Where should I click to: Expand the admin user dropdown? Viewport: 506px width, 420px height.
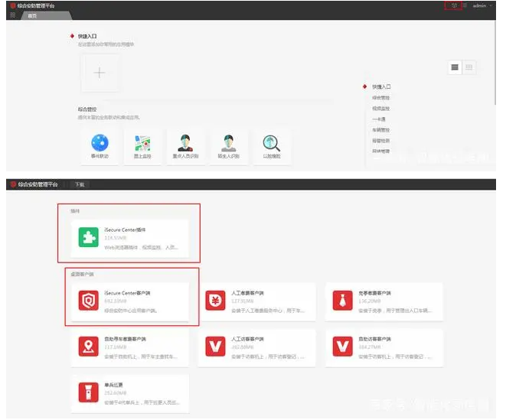click(x=482, y=5)
